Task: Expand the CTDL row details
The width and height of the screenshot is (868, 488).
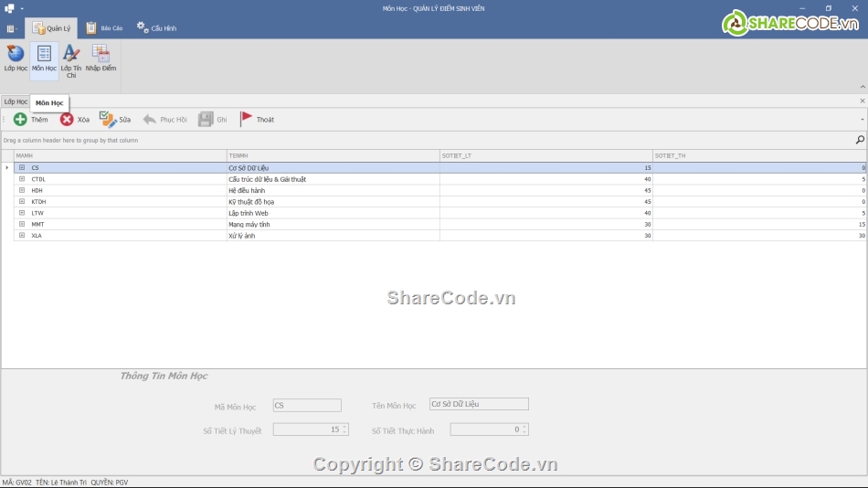Action: point(22,179)
